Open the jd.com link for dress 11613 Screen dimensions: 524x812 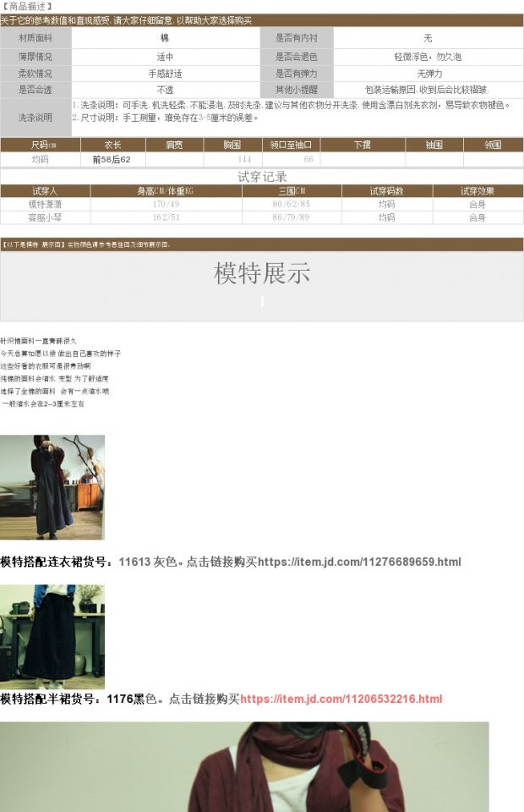[x=359, y=562]
